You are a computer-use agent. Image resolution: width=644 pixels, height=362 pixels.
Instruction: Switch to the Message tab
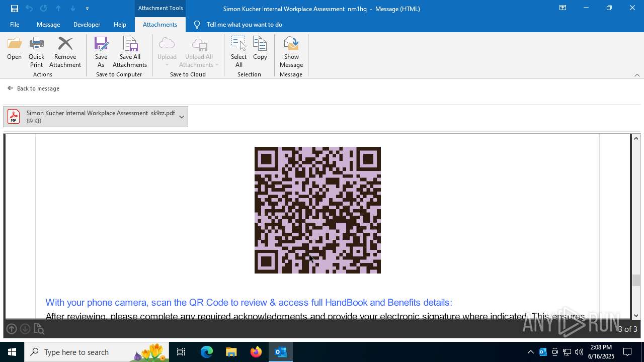[x=48, y=25]
